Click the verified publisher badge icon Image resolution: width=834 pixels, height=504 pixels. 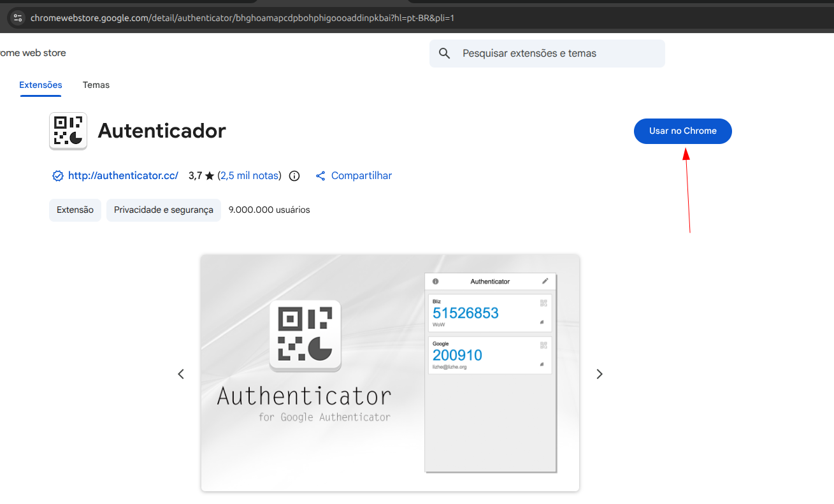[x=58, y=176]
